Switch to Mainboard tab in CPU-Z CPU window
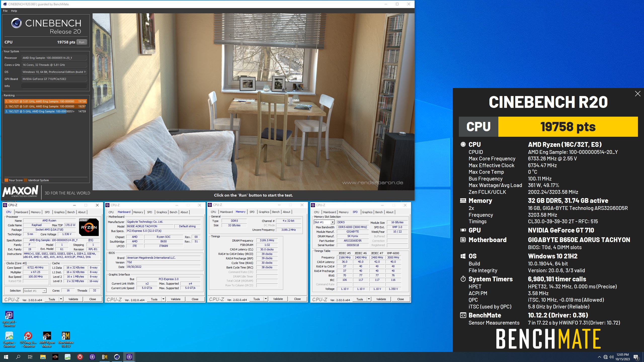This screenshot has height=362, width=644. [x=22, y=212]
